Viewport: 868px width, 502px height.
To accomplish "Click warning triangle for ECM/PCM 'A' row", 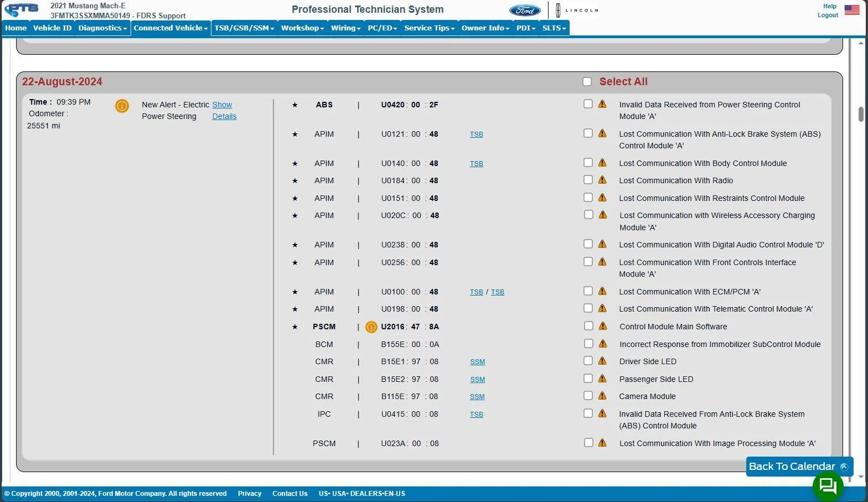I will [x=602, y=291].
